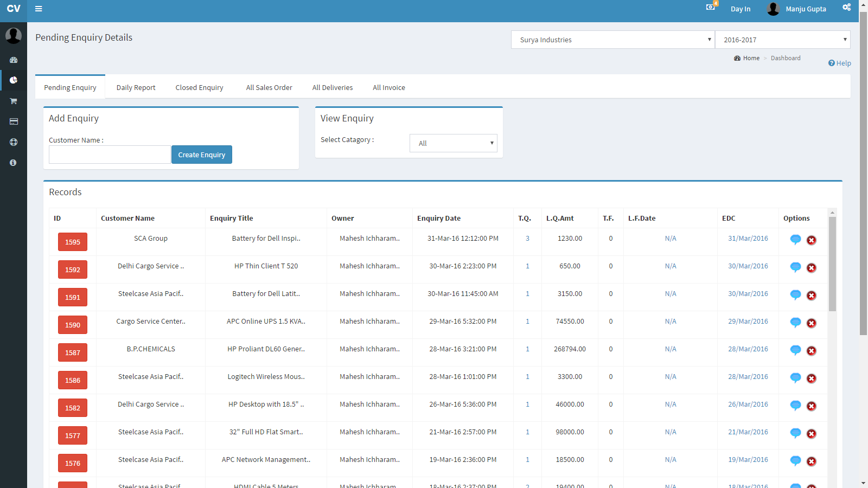868x488 pixels.
Task: Click the Day In link
Action: [x=741, y=9]
